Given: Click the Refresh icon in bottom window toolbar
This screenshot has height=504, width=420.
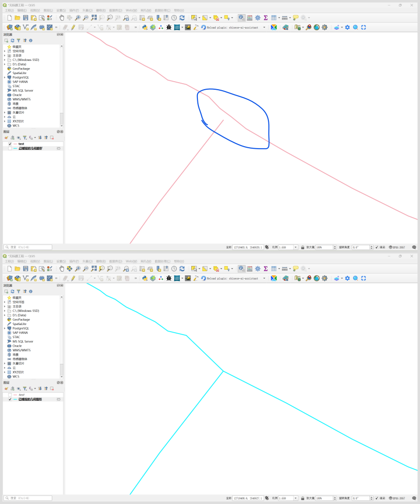Looking at the screenshot, I should coord(182,269).
